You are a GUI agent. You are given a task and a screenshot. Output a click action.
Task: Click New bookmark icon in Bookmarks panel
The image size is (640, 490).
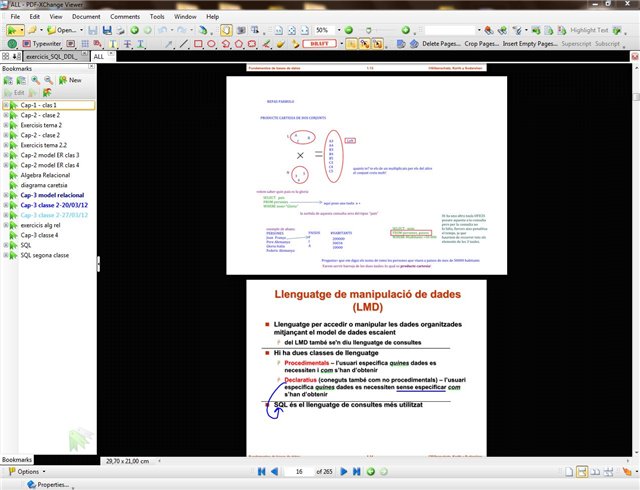(x=70, y=80)
